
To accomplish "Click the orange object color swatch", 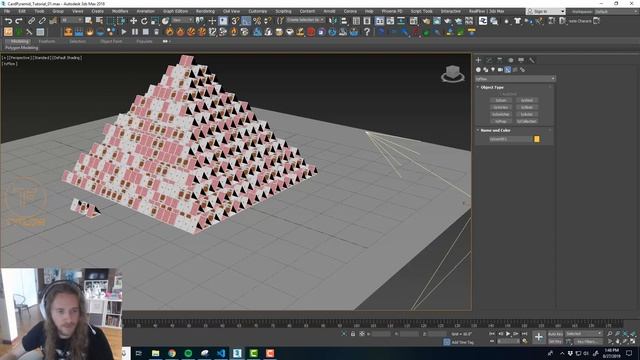I will coord(537,139).
